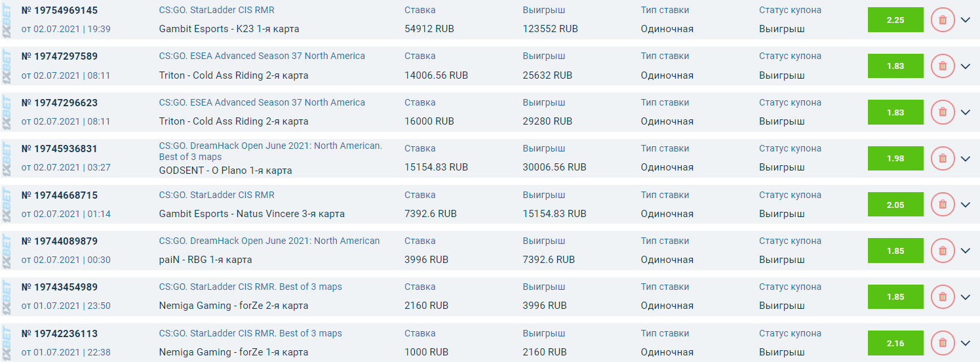Expand coupon № 19742236113 details
Screen dimensions: 980x362
tap(965, 343)
